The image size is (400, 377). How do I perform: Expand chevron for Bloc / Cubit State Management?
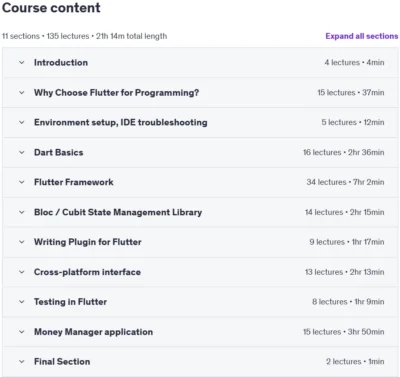coord(22,212)
